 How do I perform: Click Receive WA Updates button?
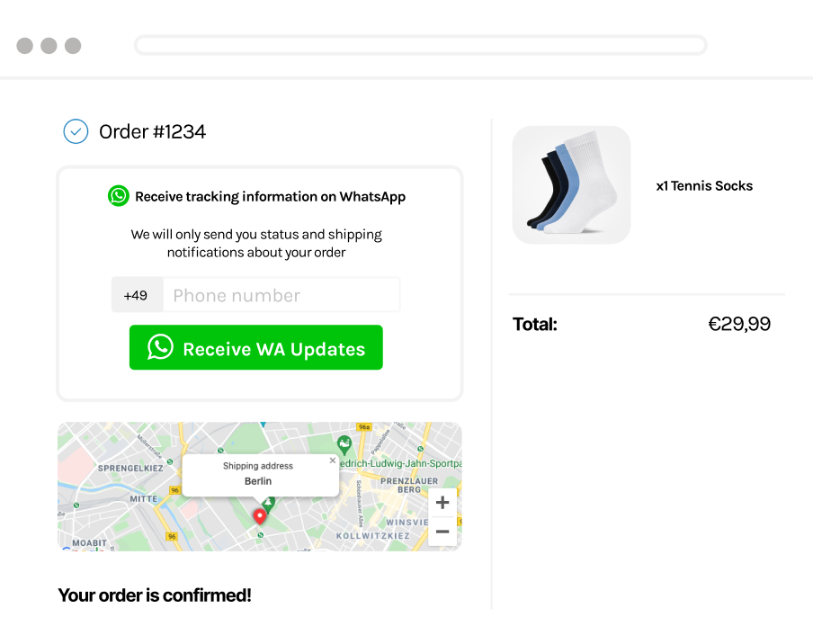[x=256, y=347]
